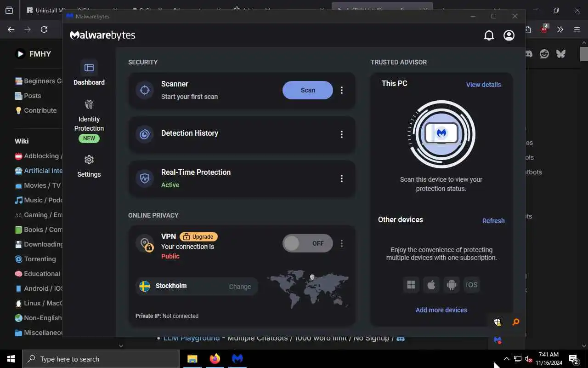Open Non-English in FMHY sidebar
This screenshot has height=368, width=588.
click(38, 318)
